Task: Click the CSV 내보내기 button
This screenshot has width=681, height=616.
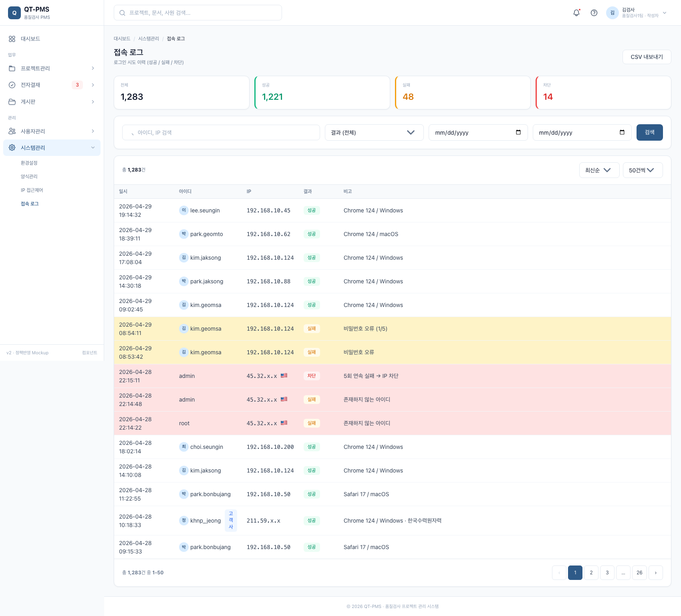Action: pos(647,57)
